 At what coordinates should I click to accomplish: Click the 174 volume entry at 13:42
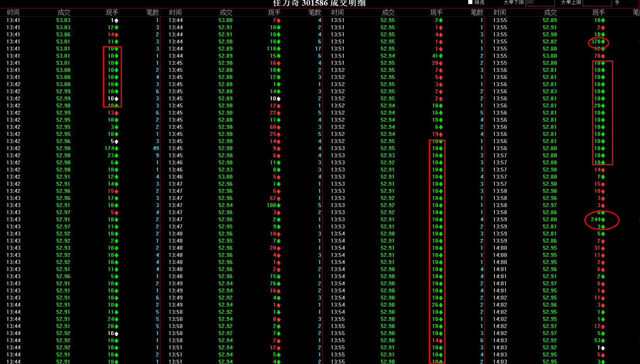coord(112,149)
